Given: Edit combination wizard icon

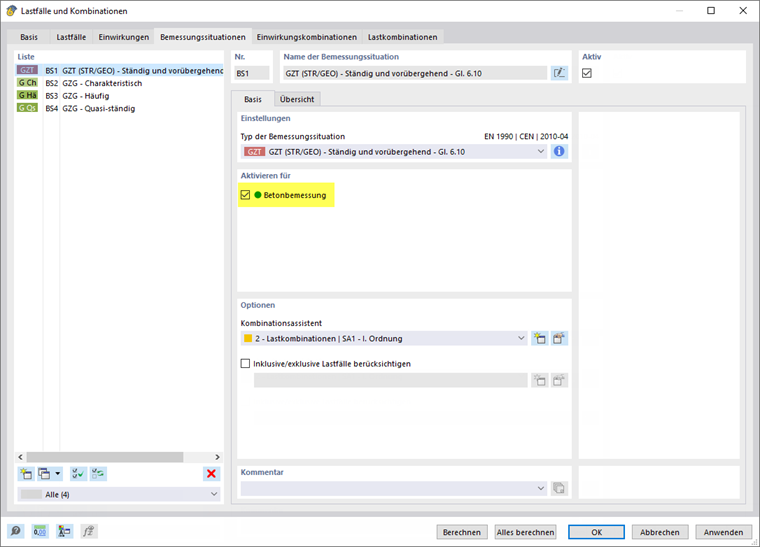Looking at the screenshot, I should pos(559,338).
